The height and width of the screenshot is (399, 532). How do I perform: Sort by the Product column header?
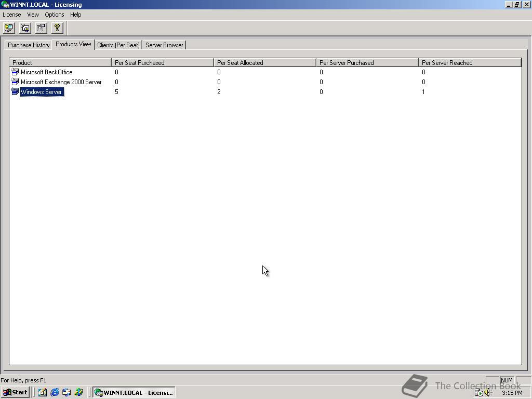(60, 63)
